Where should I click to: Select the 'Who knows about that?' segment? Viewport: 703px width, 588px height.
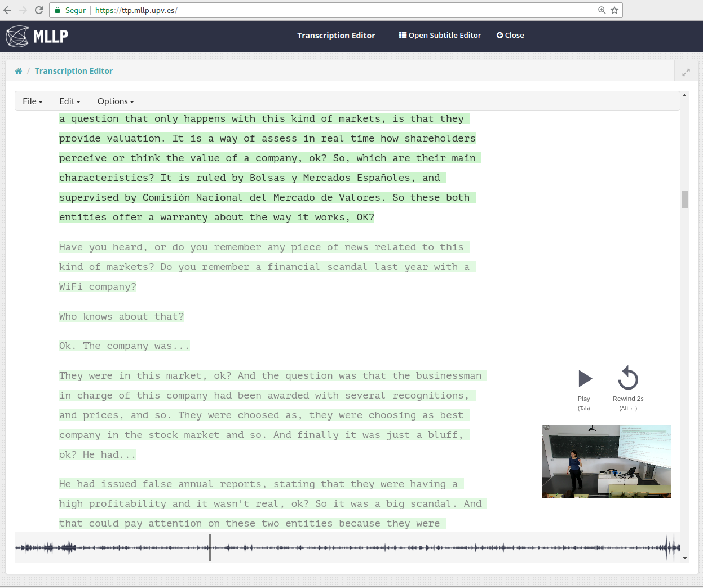click(122, 317)
